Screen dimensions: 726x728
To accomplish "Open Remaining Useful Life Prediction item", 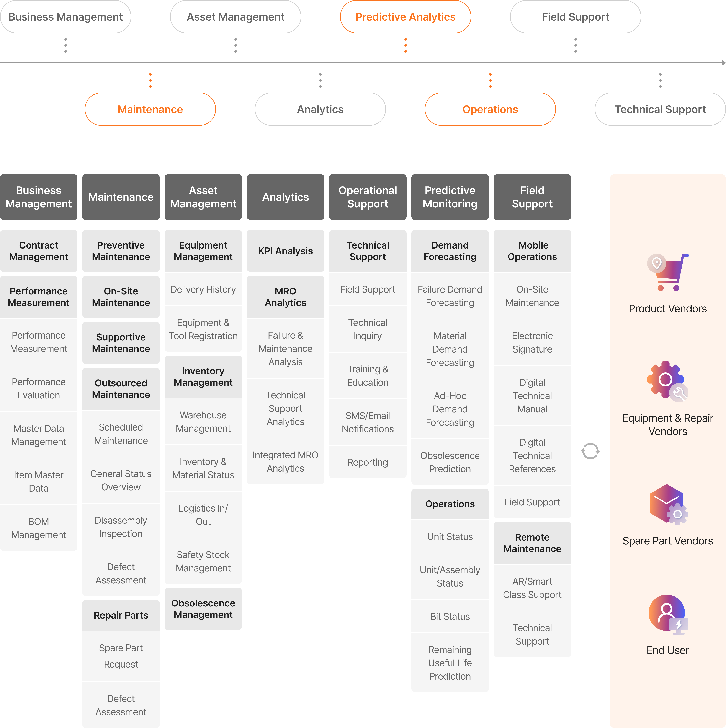I will point(450,663).
